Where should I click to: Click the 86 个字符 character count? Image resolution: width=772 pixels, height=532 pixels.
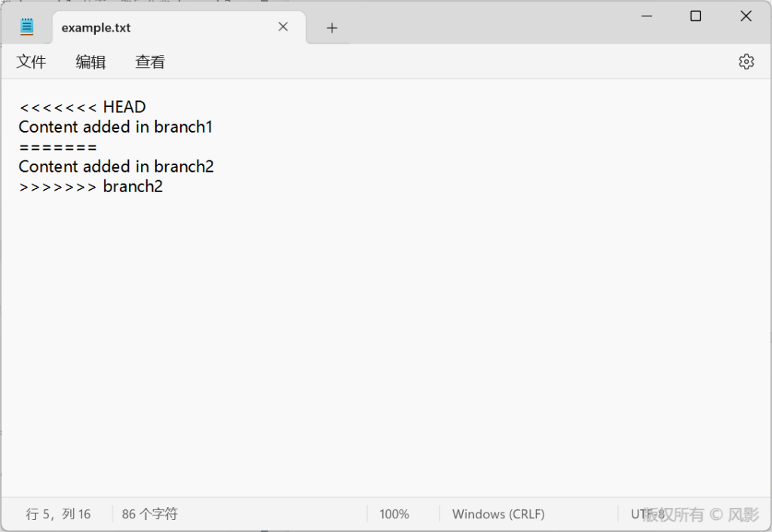point(149,514)
